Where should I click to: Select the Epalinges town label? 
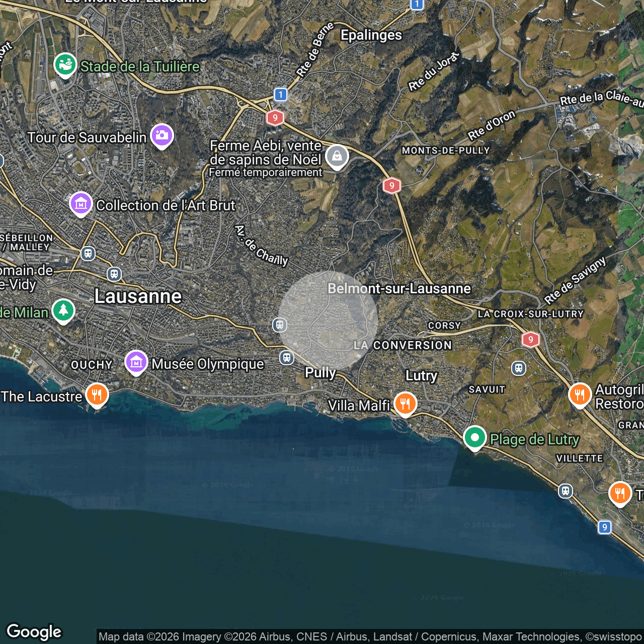(371, 35)
